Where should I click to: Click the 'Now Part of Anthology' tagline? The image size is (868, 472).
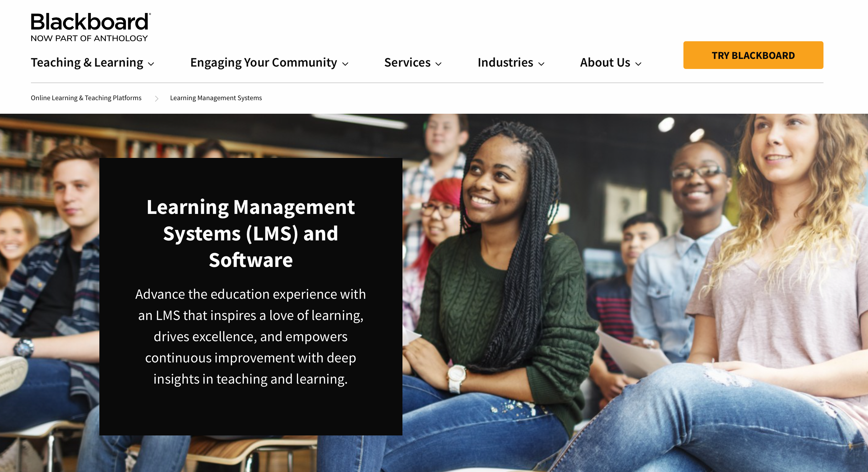(89, 38)
